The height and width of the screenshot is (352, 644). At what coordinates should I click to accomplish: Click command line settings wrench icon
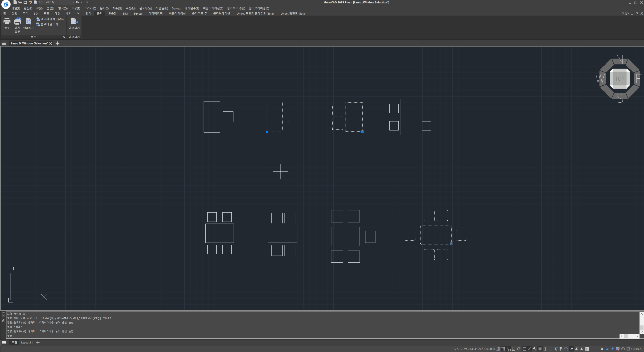click(3, 321)
